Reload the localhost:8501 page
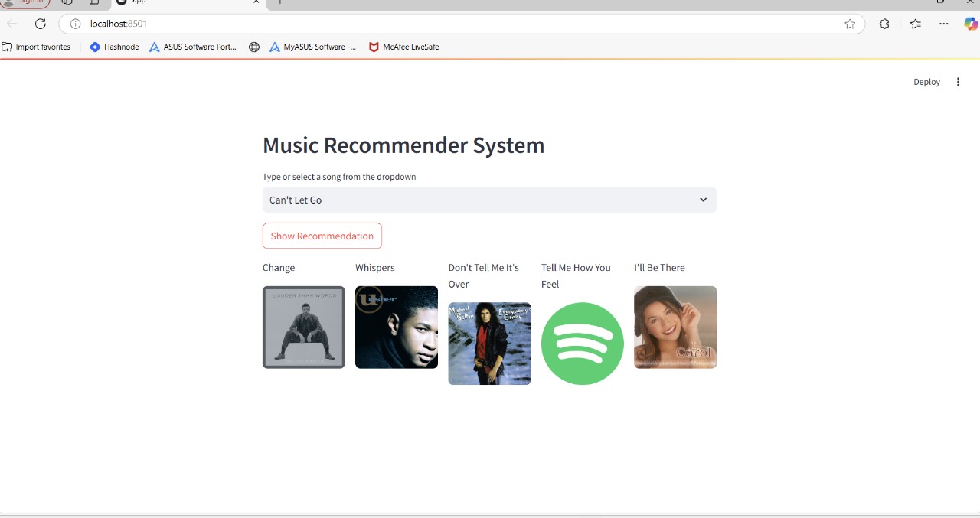This screenshot has width=980, height=518. 40,24
